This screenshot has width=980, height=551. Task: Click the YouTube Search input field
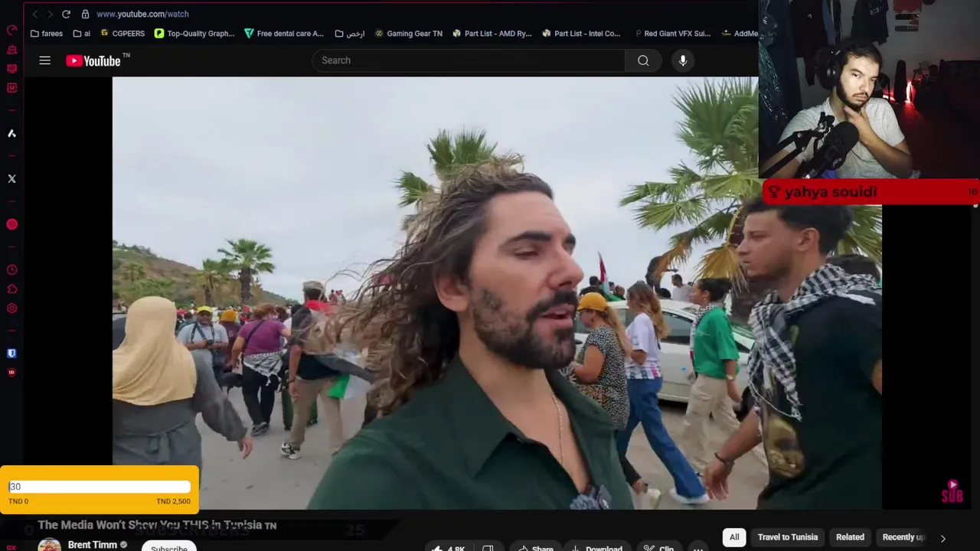[x=469, y=60]
